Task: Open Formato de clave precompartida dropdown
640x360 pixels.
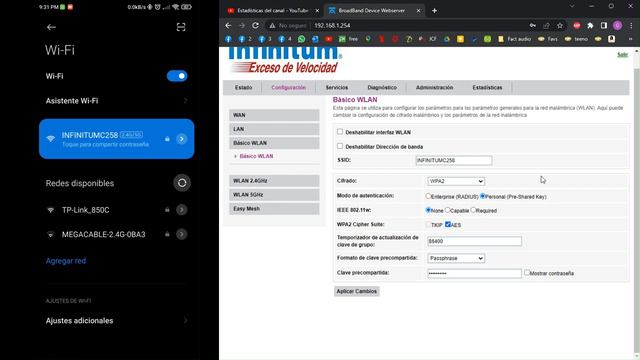Action: click(456, 258)
